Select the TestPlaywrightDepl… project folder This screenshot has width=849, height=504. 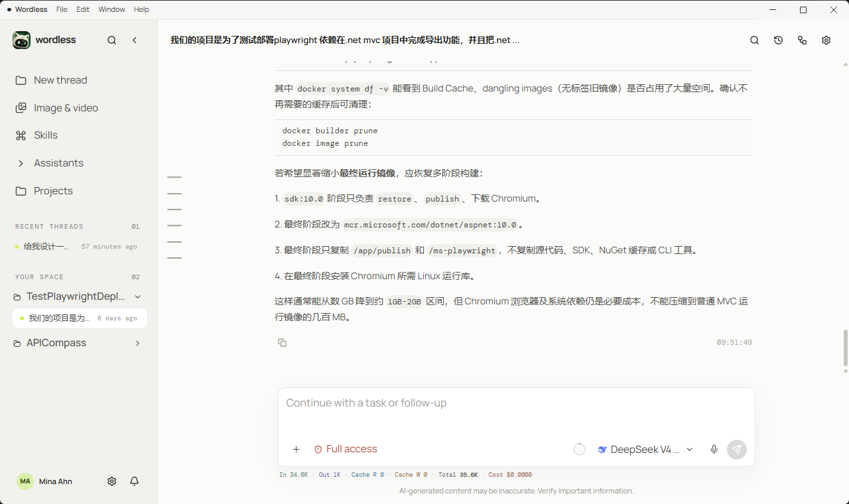coord(70,297)
